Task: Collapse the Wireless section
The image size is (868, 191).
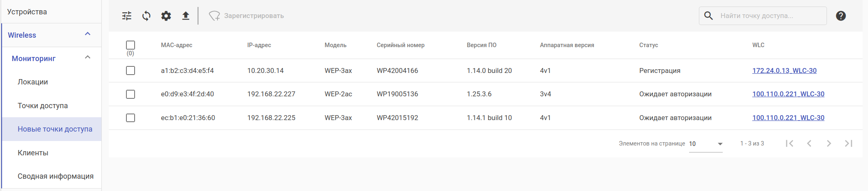Action: 87,34
